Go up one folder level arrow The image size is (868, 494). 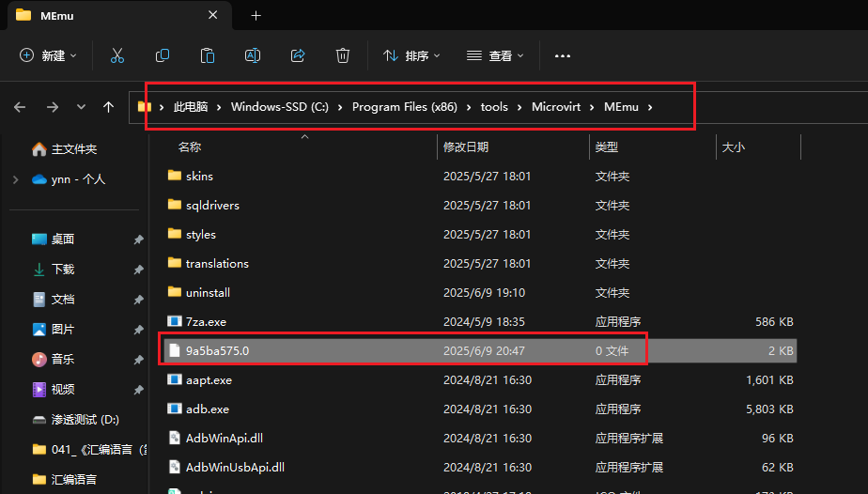click(109, 107)
